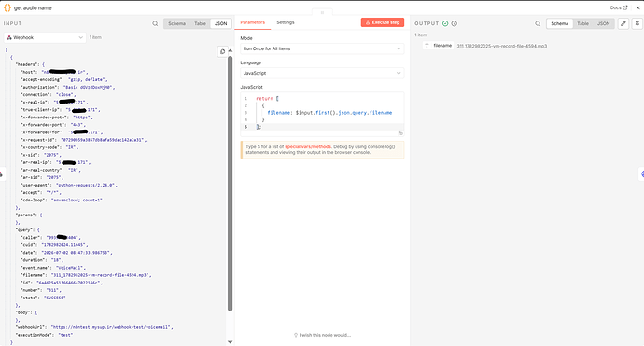Show input as JSON view

click(x=221, y=24)
